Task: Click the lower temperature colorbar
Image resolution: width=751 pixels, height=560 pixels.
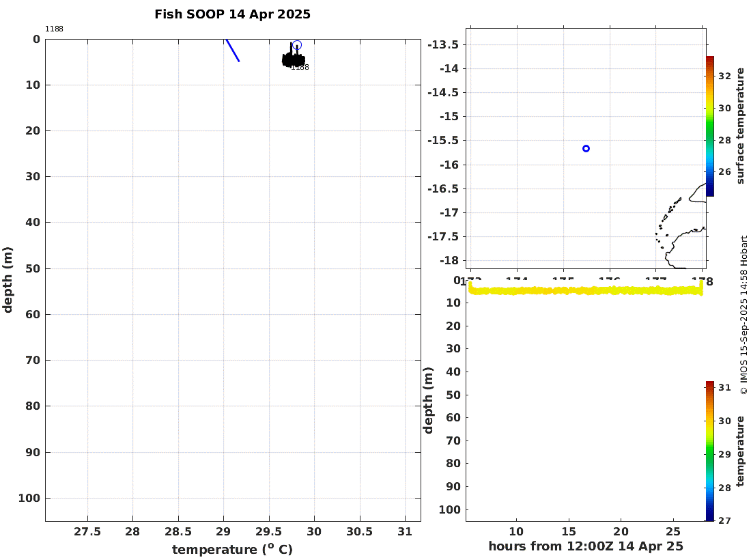Action: [710, 451]
